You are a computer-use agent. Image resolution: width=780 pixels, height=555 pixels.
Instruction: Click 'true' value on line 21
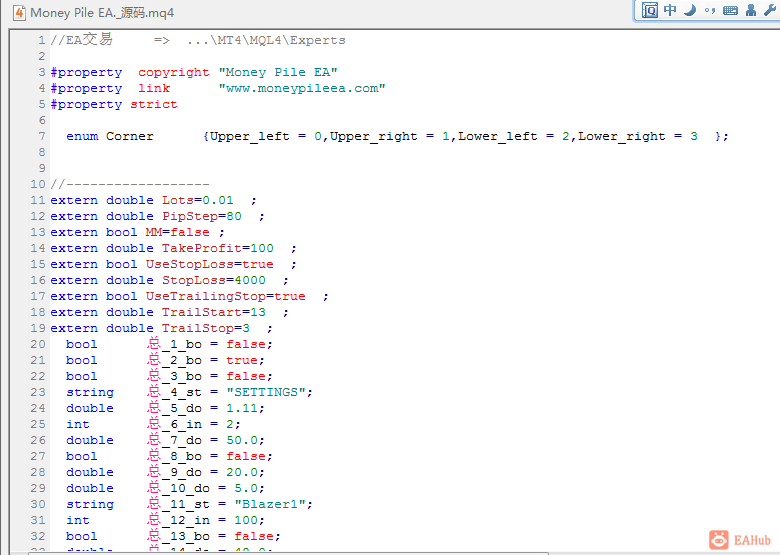click(242, 360)
